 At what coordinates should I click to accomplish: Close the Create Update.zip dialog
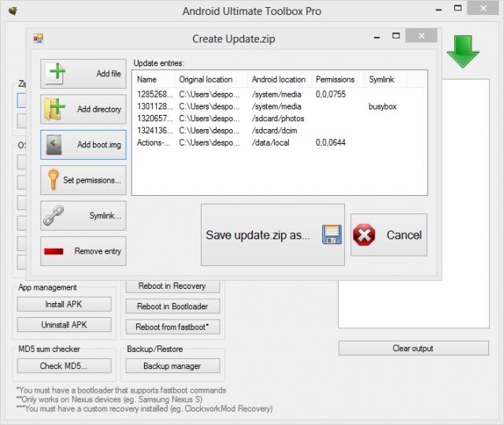click(x=421, y=35)
